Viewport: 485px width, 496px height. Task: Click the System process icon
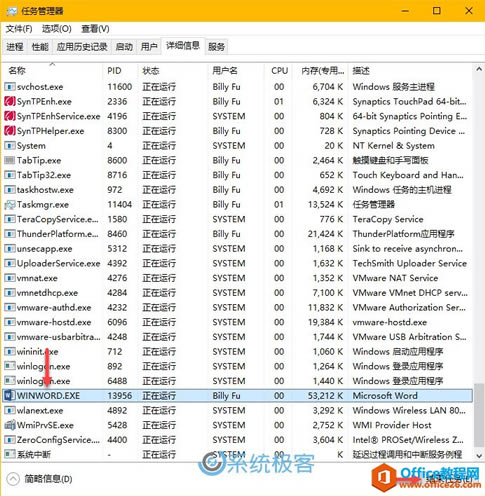point(10,146)
